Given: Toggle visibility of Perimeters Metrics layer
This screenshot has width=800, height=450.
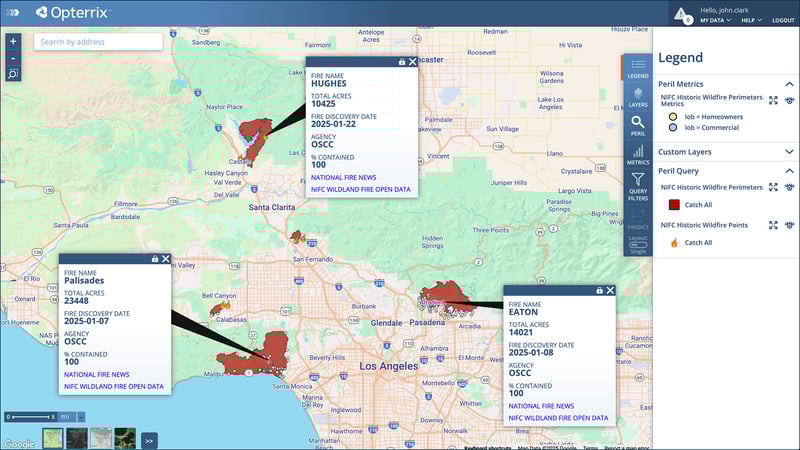Looking at the screenshot, I should [789, 101].
